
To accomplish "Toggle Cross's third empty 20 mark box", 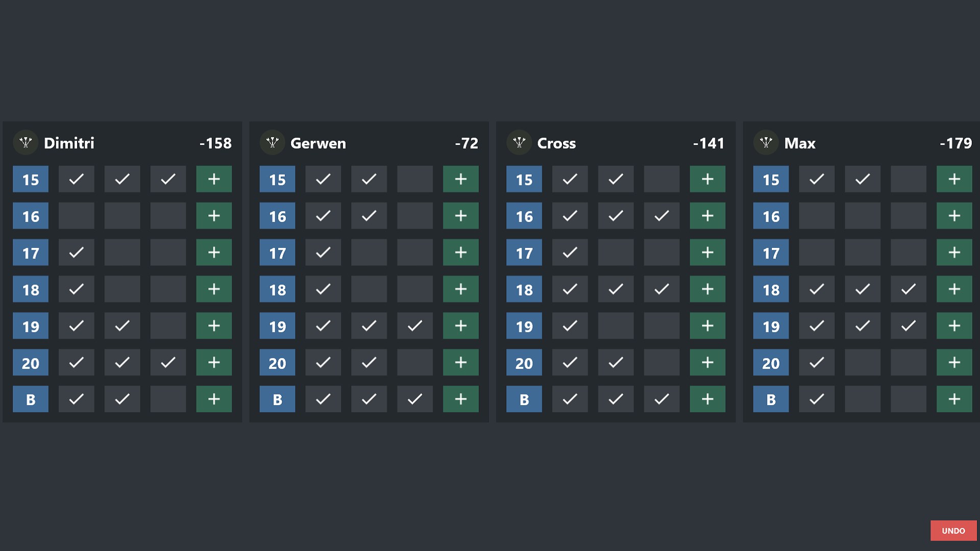I will pyautogui.click(x=661, y=363).
